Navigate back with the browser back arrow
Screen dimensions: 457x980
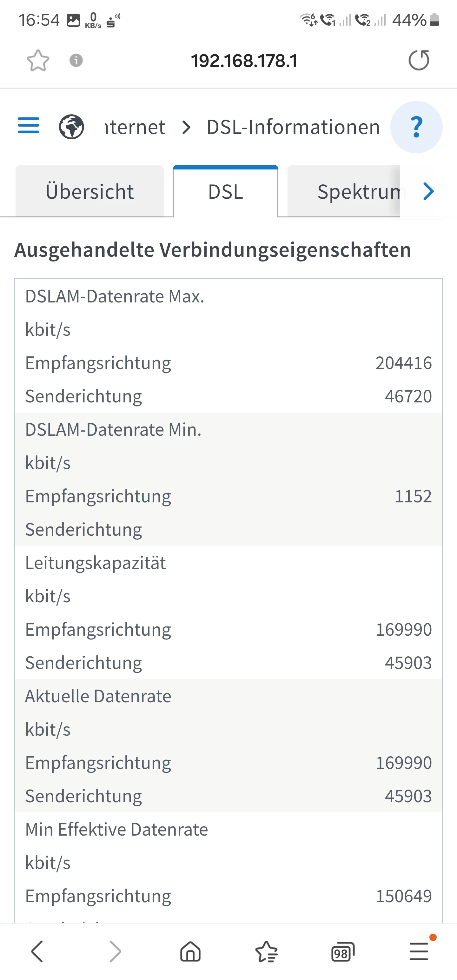click(x=37, y=952)
